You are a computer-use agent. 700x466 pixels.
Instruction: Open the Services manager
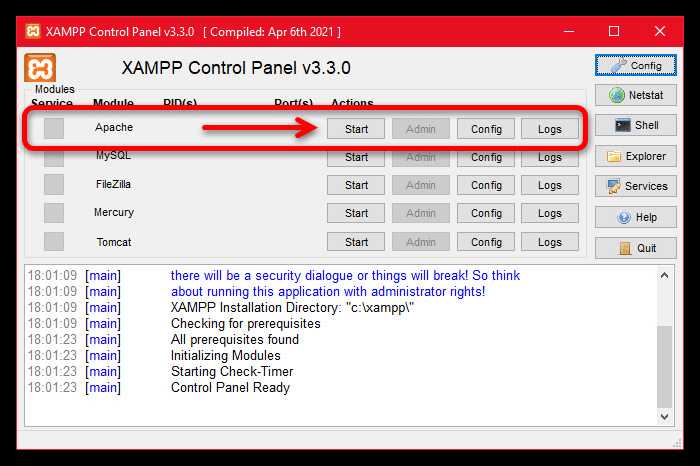[x=636, y=186]
